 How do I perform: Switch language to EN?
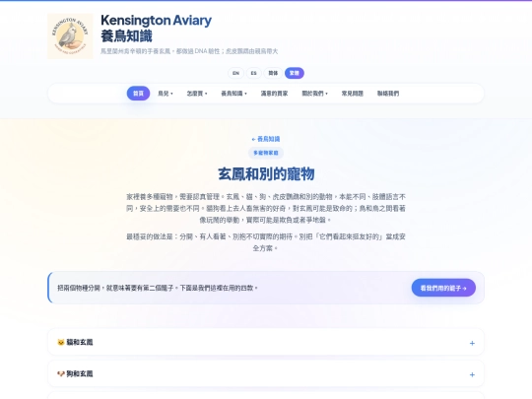(235, 73)
